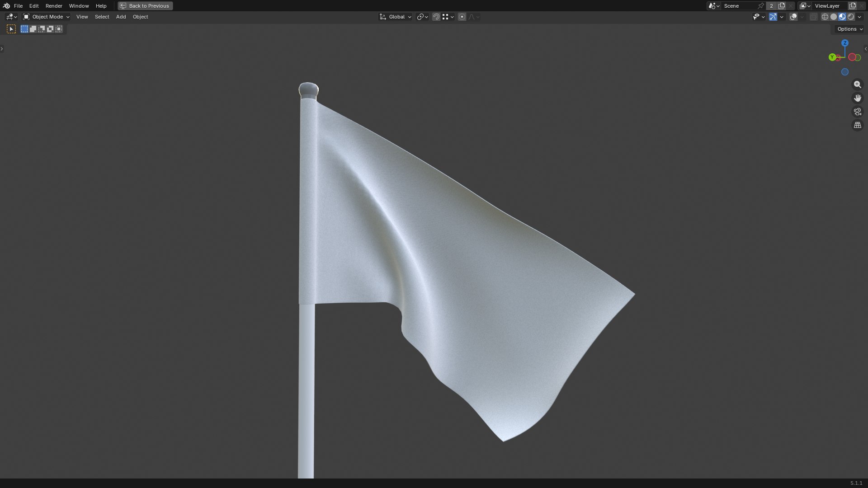Click the Scene name field
868x488 pixels.
coord(739,6)
